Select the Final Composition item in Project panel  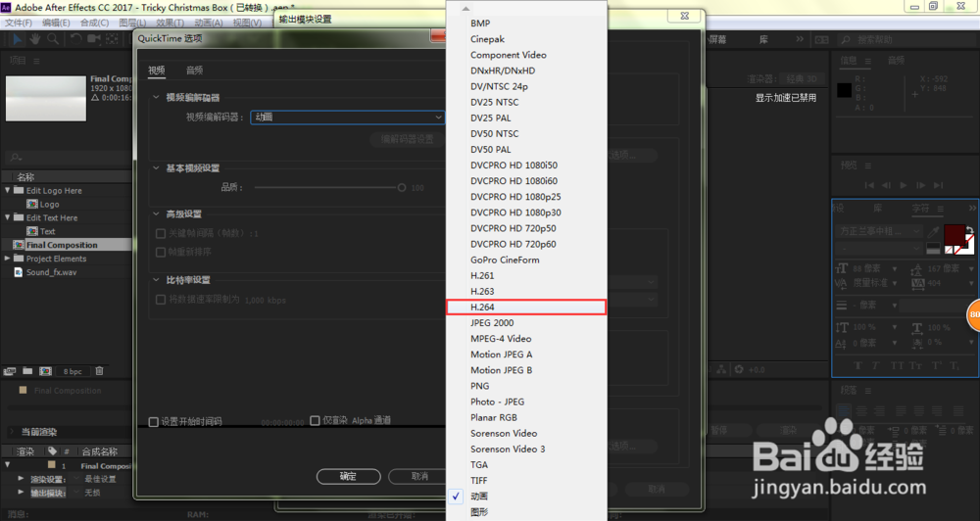pos(61,245)
